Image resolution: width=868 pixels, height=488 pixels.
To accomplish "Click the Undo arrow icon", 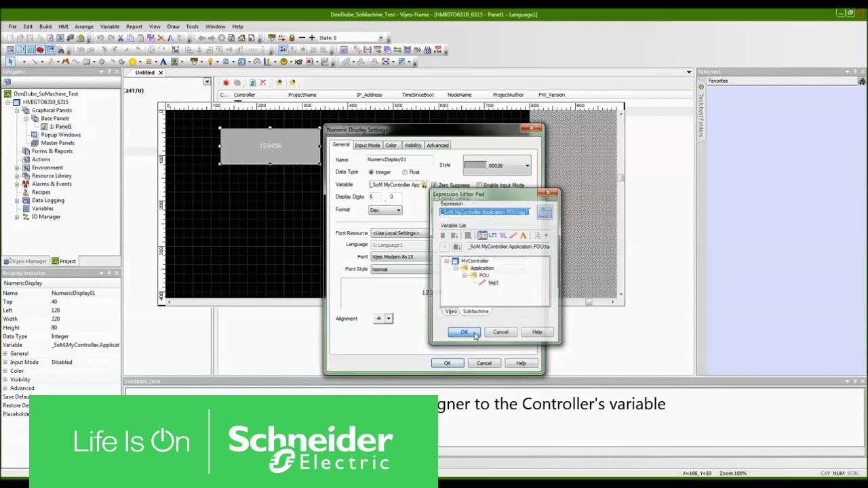I will click(x=101, y=38).
